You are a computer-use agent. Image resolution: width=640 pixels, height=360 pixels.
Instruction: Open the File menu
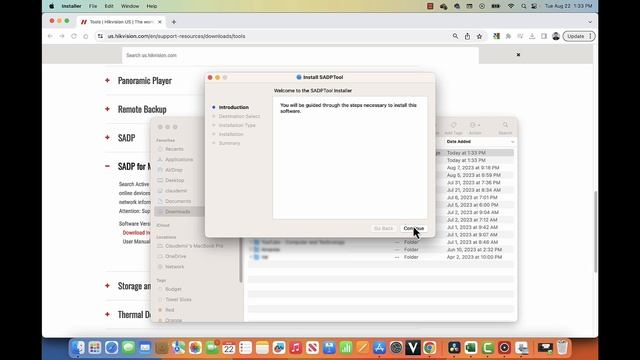coord(93,6)
